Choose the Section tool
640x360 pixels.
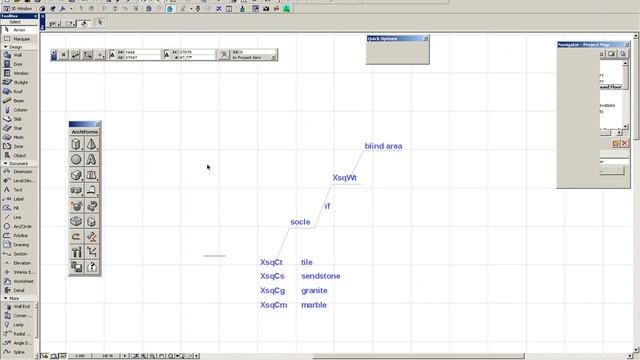(x=18, y=253)
